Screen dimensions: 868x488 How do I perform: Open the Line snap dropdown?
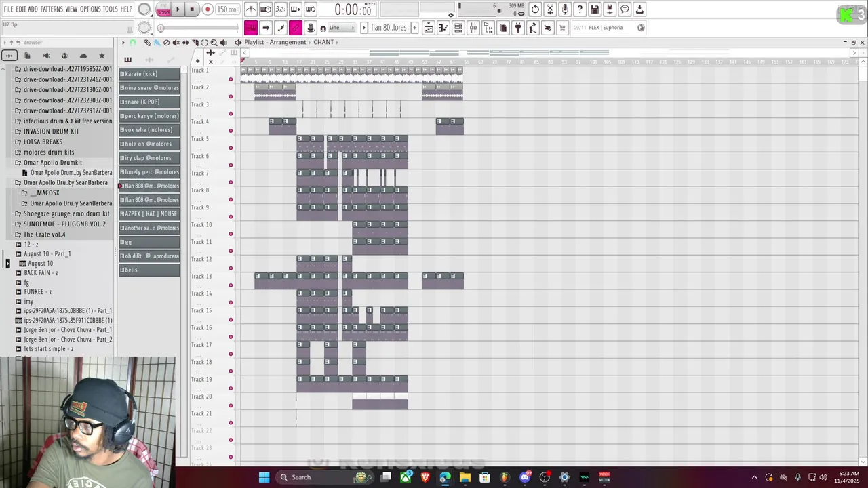(x=342, y=28)
